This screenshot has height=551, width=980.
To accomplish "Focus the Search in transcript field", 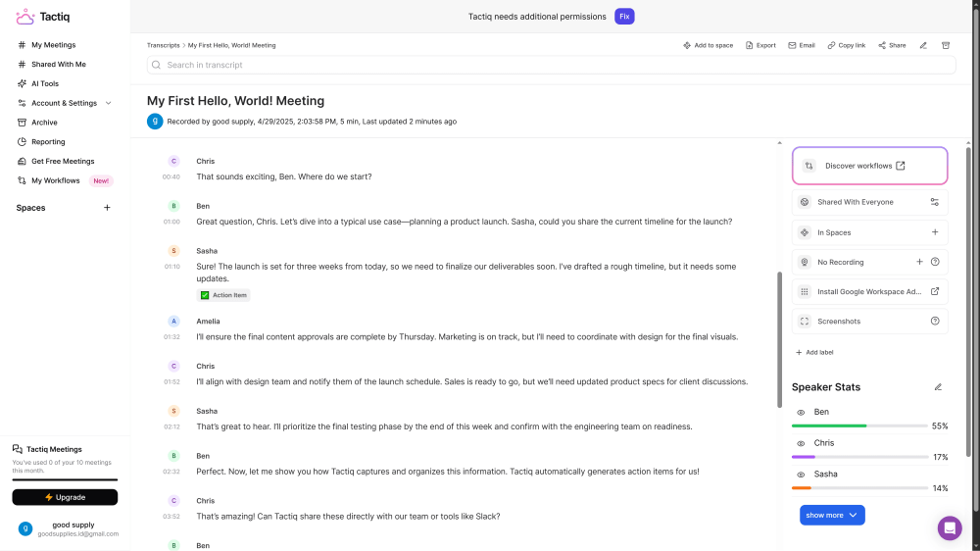I will (x=551, y=65).
